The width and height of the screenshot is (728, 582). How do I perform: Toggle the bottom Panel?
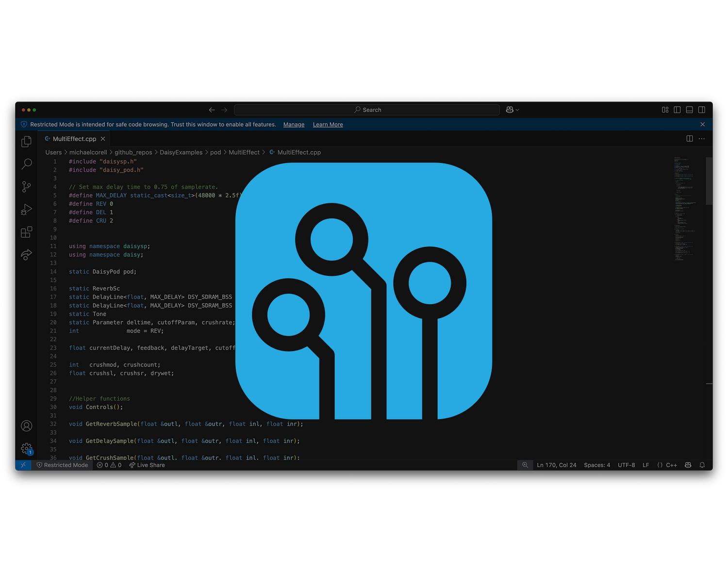[689, 110]
